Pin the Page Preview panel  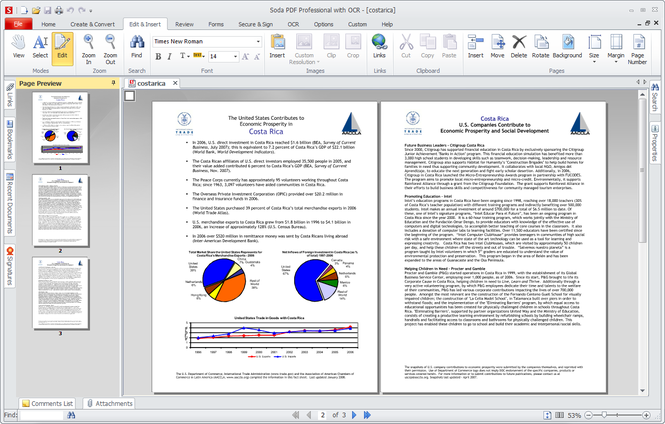pyautogui.click(x=113, y=83)
